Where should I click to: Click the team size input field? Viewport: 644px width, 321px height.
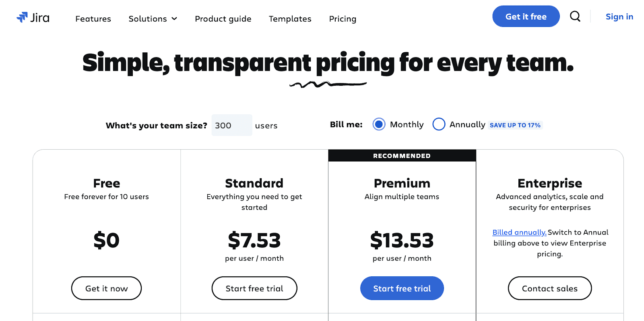coord(231,125)
